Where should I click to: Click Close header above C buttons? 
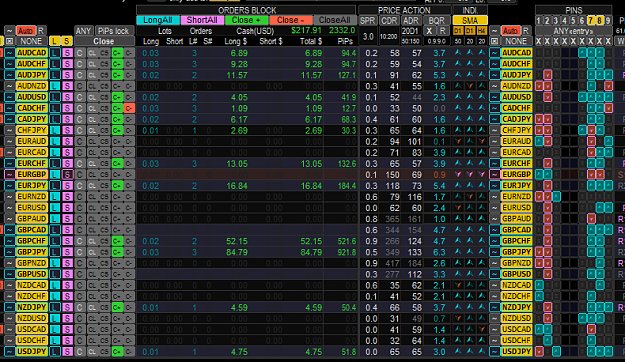(x=104, y=41)
